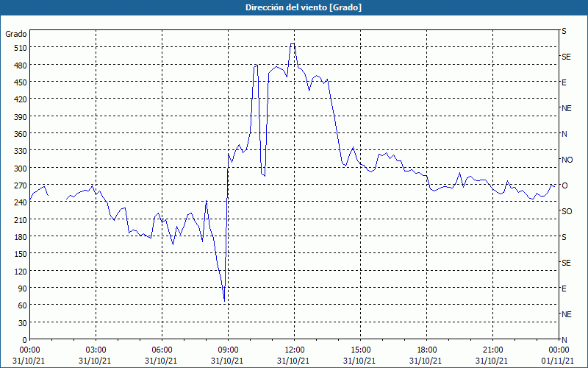588x368 pixels.
Task: Select the 'O' compass label on right axis
Action: (564, 185)
